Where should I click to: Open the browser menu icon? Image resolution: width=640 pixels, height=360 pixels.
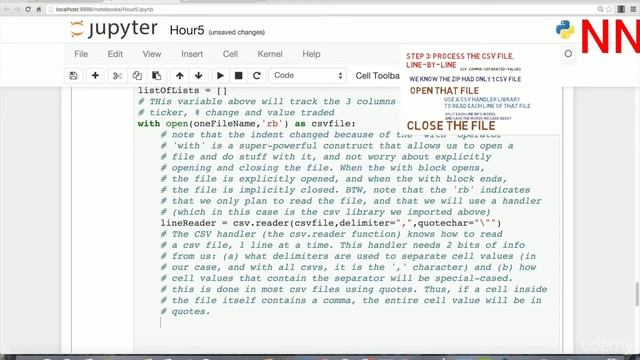[633, 9]
